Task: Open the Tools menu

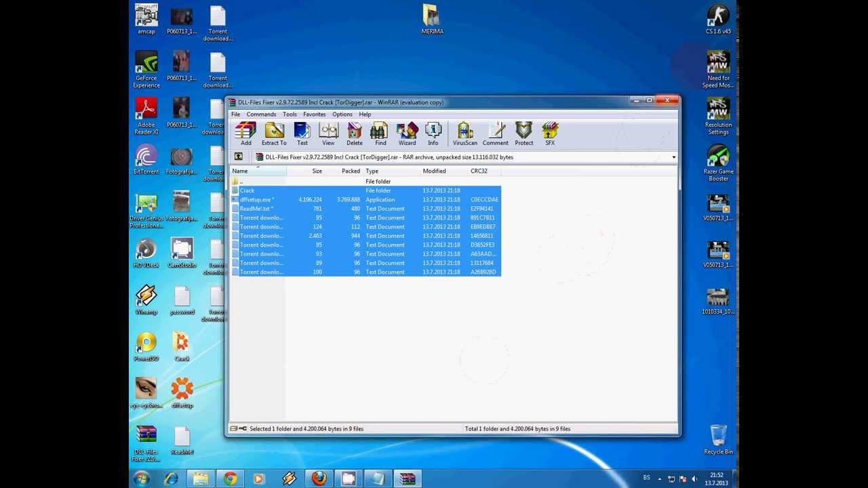Action: point(290,115)
